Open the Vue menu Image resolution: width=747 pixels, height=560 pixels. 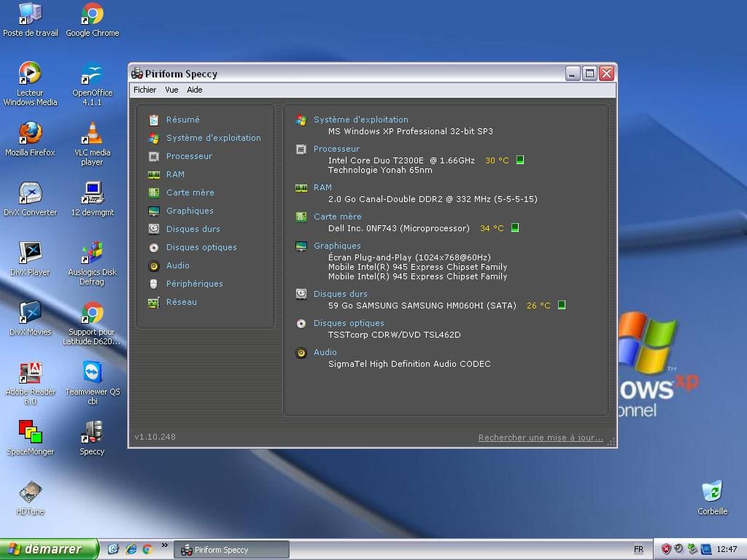(x=171, y=90)
